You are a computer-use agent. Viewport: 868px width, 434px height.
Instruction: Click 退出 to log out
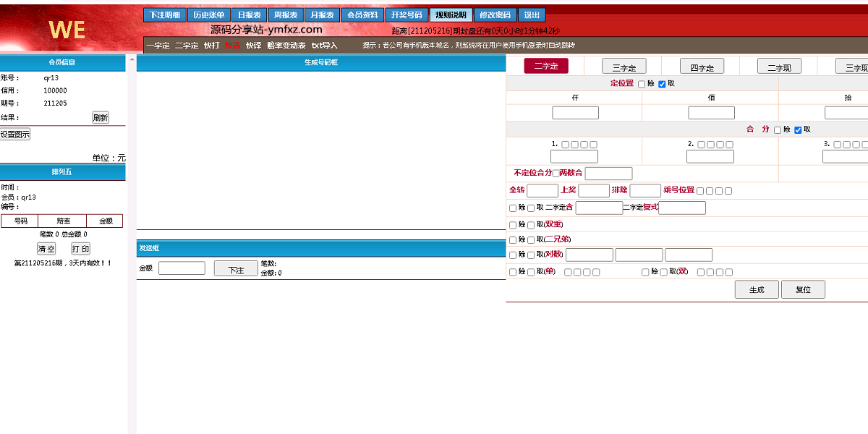click(529, 14)
